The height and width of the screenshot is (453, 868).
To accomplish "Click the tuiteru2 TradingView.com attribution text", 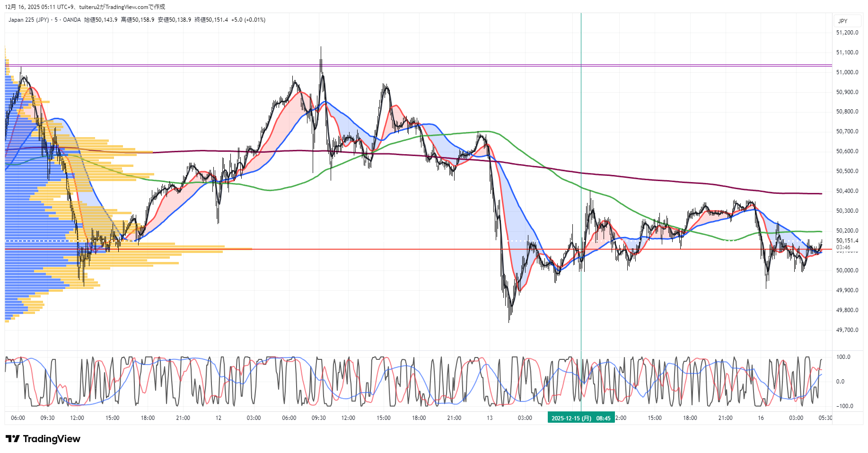I will point(122,7).
